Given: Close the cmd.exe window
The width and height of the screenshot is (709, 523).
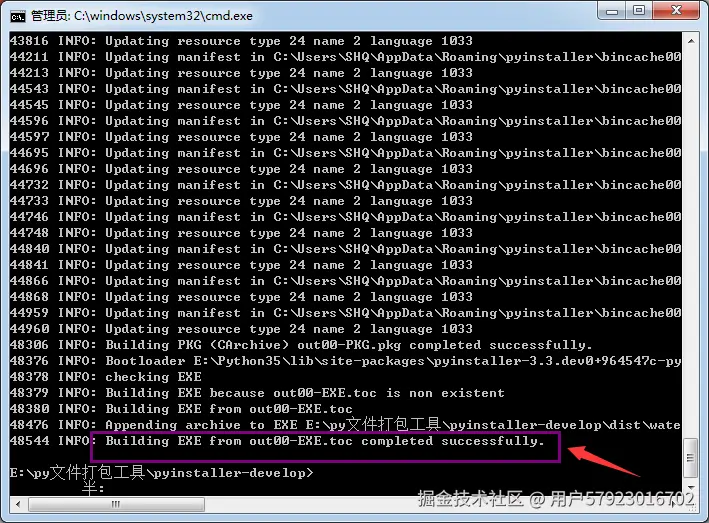Looking at the screenshot, I should pos(676,11).
